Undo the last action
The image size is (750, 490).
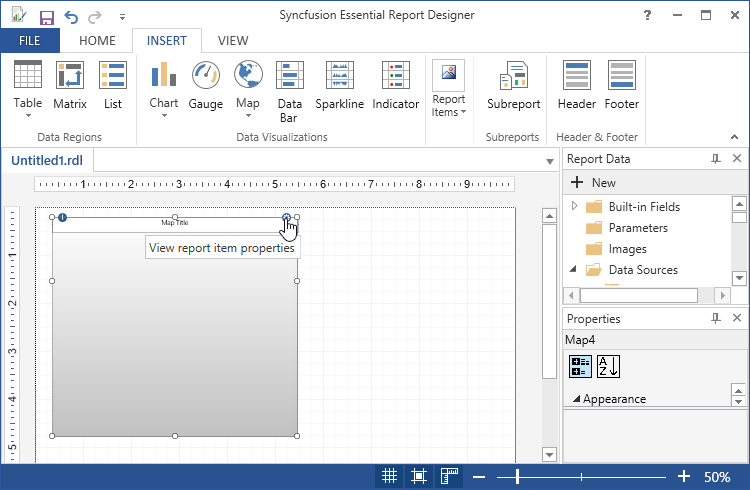71,17
